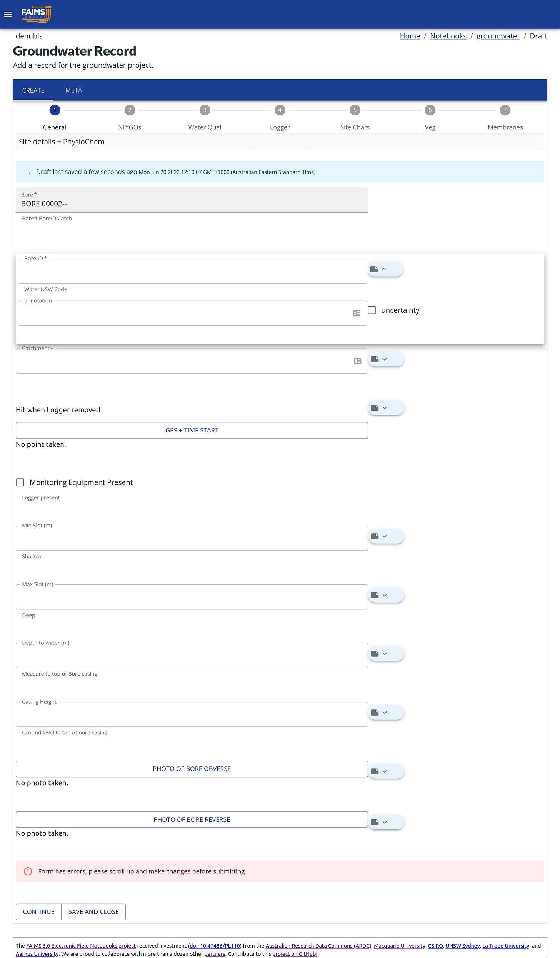Image resolution: width=560 pixels, height=958 pixels.
Task: Expand annotation chevron beside Min Slot
Action: pyautogui.click(x=385, y=536)
